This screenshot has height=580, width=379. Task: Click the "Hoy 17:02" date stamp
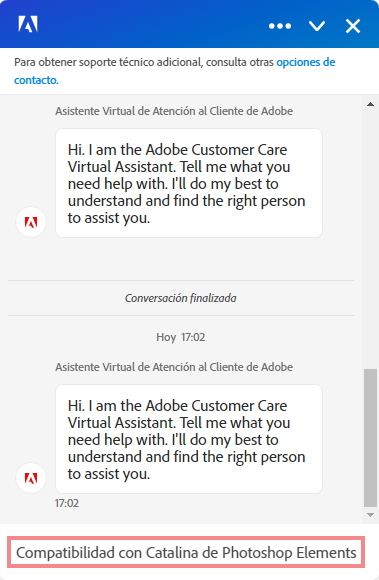pos(180,337)
